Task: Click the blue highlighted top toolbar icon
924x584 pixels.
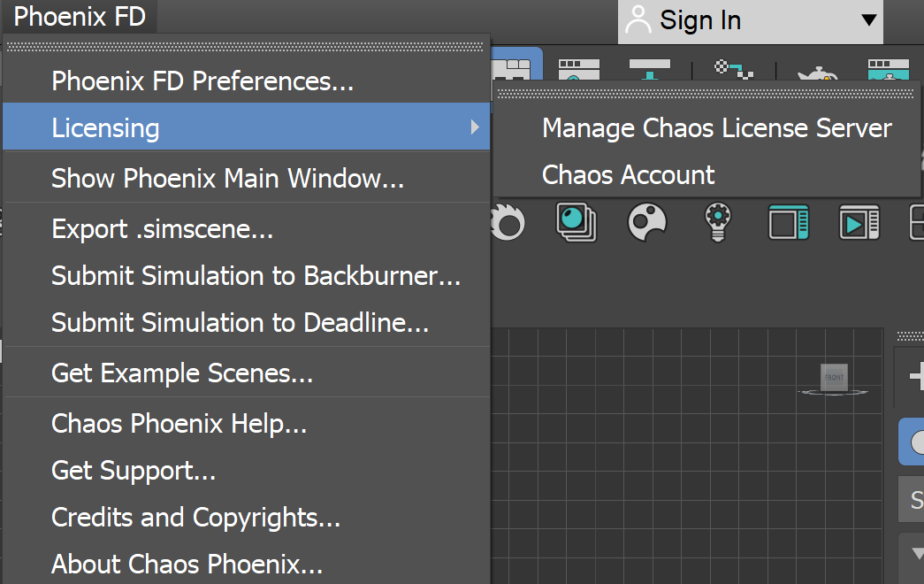Action: [x=516, y=65]
